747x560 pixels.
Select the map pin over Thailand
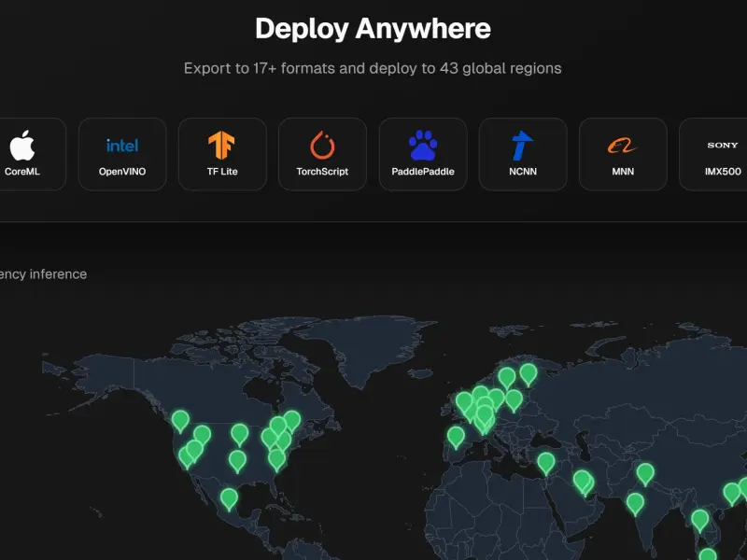[699, 521]
